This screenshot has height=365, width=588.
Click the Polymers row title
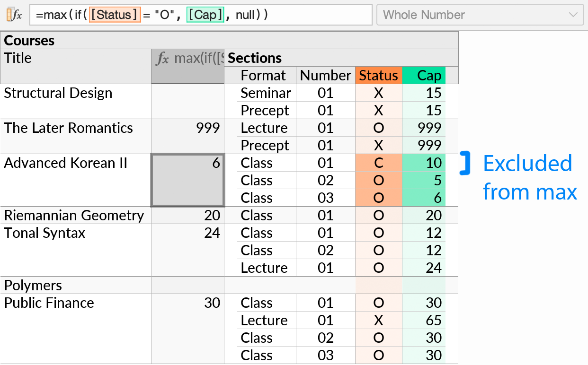33,285
